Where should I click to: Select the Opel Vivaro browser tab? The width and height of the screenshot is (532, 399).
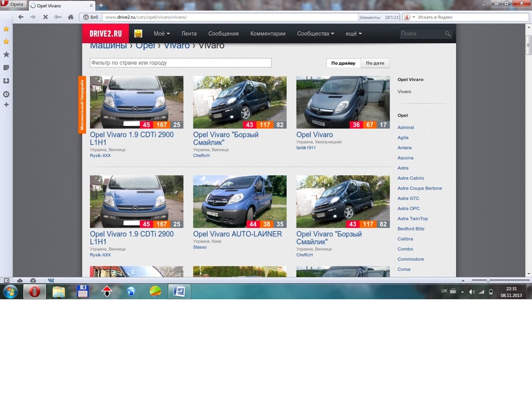61,6
